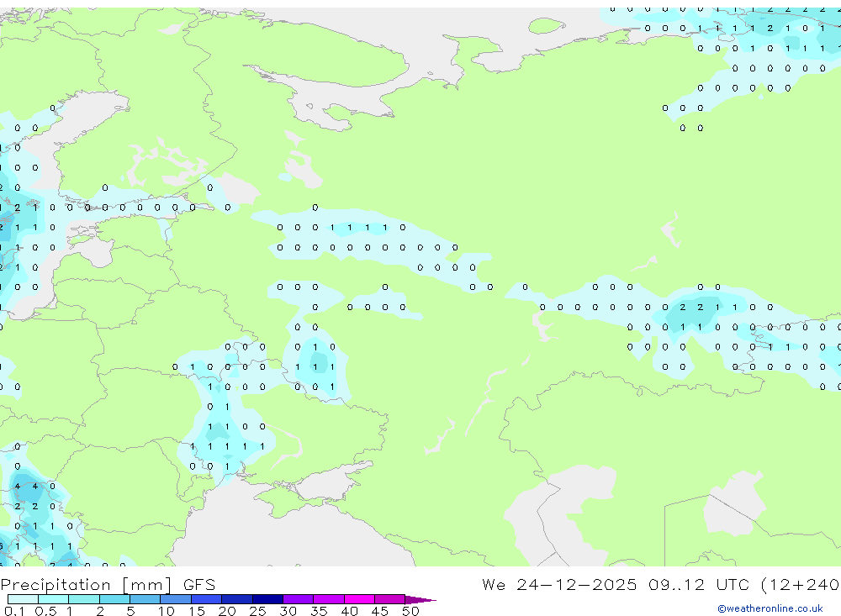
Task: Click the 20–25 mm legend color swatch
Action: (237, 599)
